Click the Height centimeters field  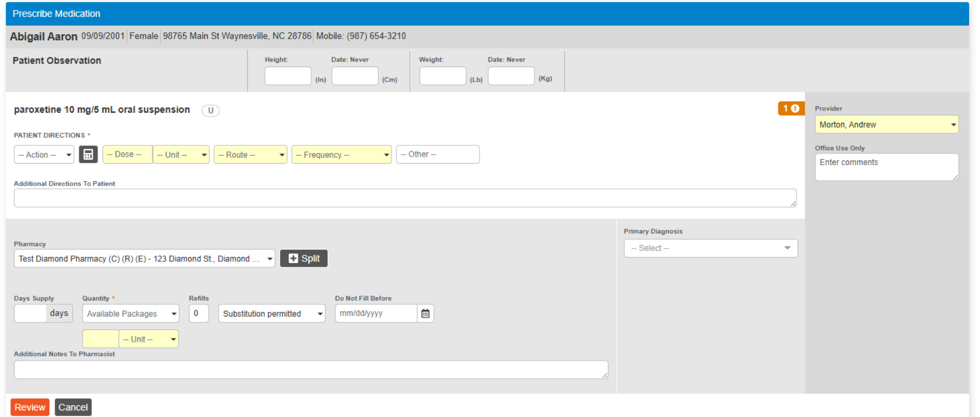(355, 76)
